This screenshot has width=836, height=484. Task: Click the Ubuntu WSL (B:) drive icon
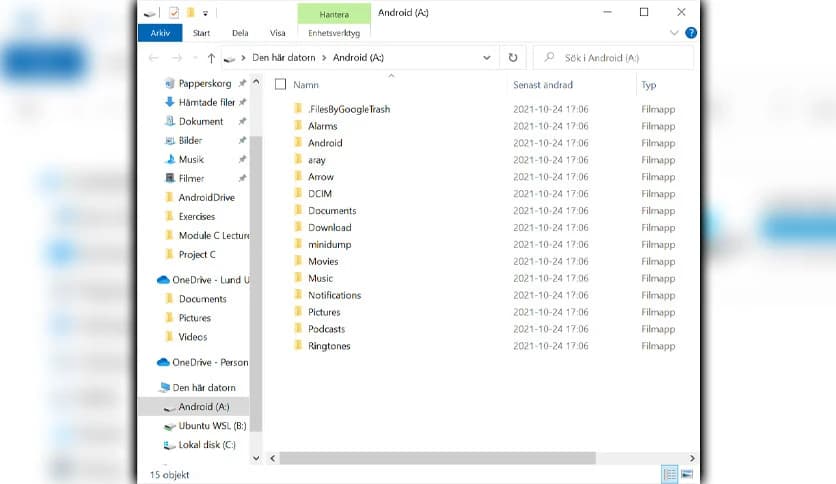coord(170,426)
